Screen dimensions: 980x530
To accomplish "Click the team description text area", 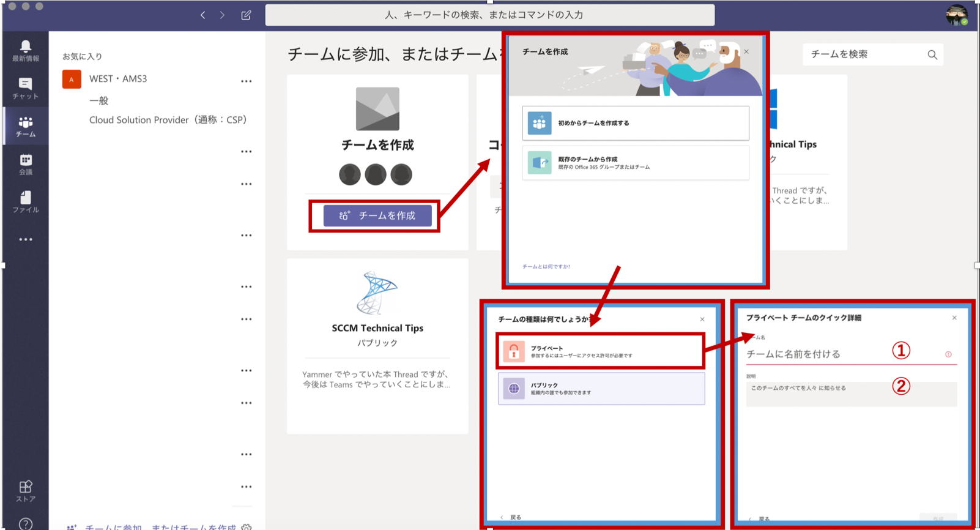I will [x=851, y=394].
